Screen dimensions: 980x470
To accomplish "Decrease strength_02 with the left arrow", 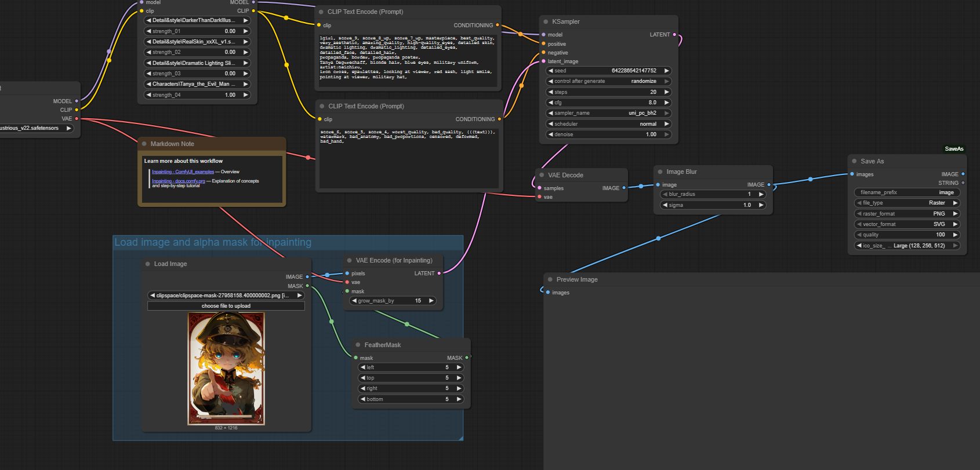I will click(x=148, y=52).
